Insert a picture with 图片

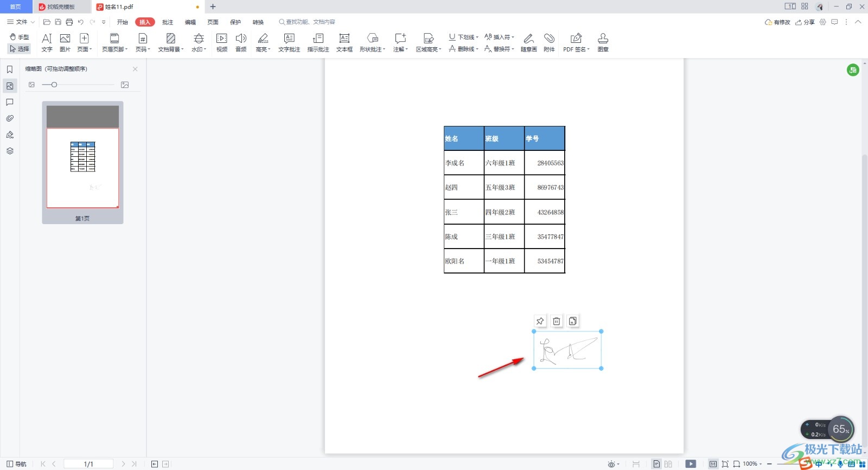pyautogui.click(x=65, y=42)
